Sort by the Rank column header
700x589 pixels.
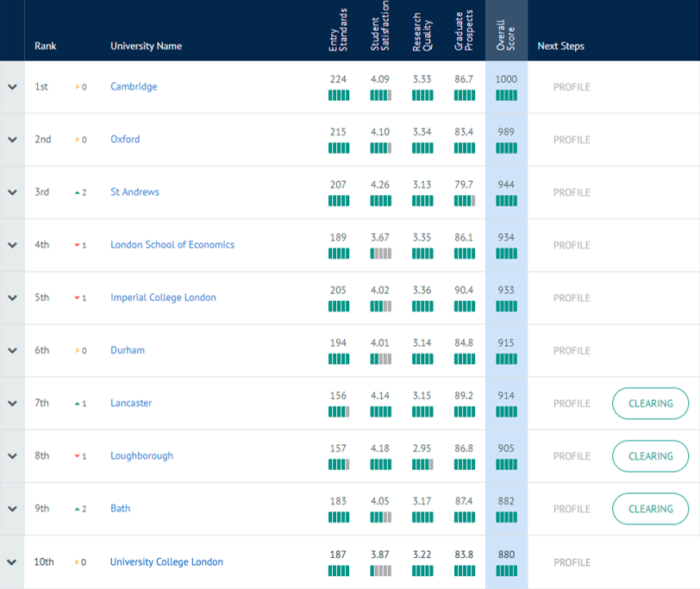point(46,46)
